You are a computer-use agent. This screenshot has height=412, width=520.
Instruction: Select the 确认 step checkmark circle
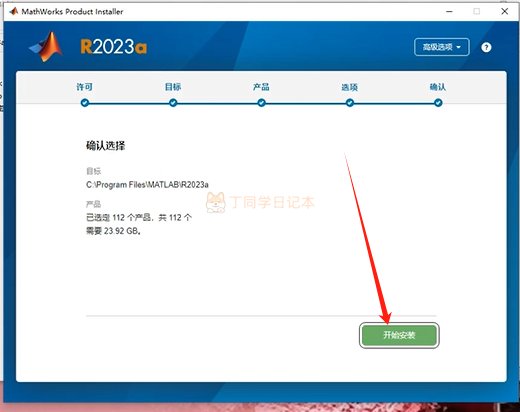438,103
